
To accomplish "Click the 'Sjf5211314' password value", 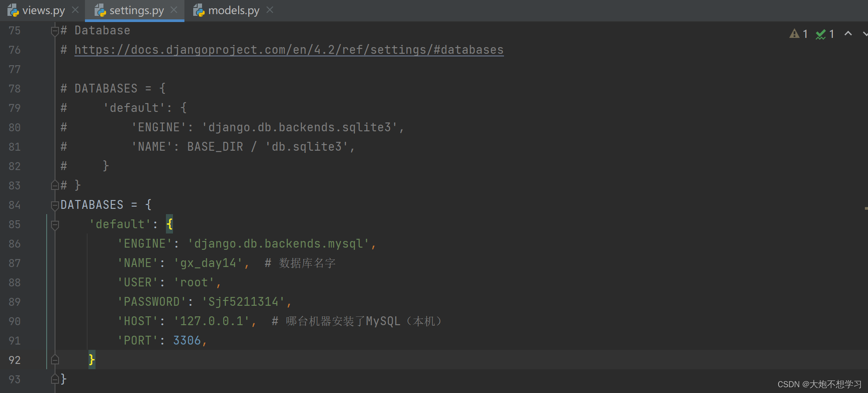I will [x=243, y=302].
